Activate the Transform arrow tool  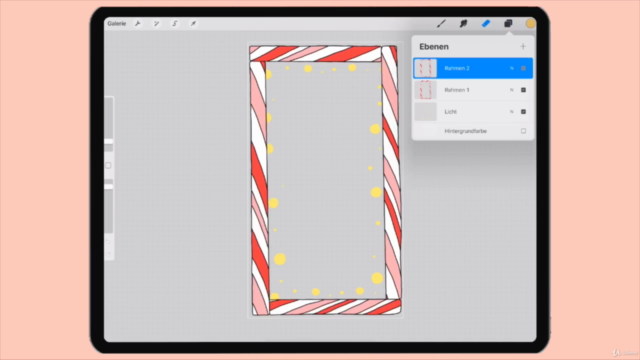click(x=193, y=24)
